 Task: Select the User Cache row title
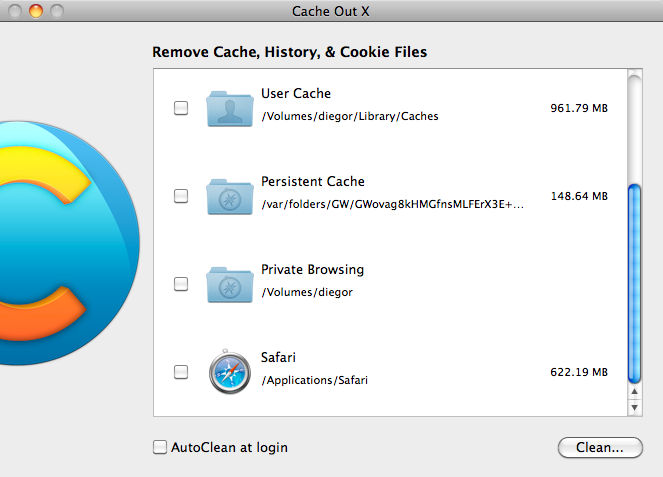[296, 93]
